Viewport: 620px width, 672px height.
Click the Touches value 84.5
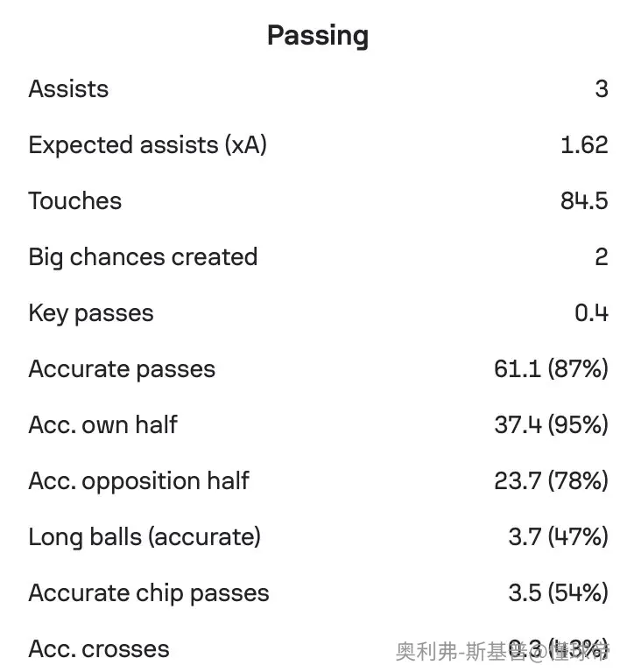click(584, 200)
